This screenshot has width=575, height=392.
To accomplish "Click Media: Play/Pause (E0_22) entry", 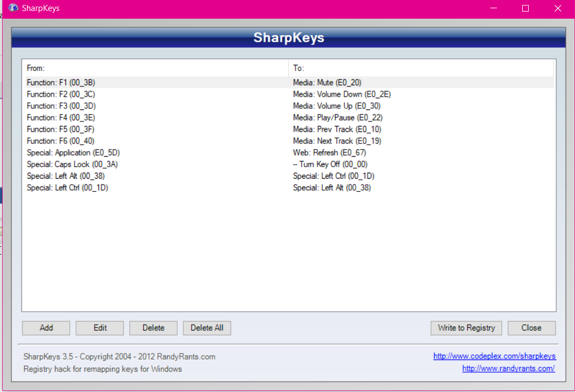I will [338, 118].
